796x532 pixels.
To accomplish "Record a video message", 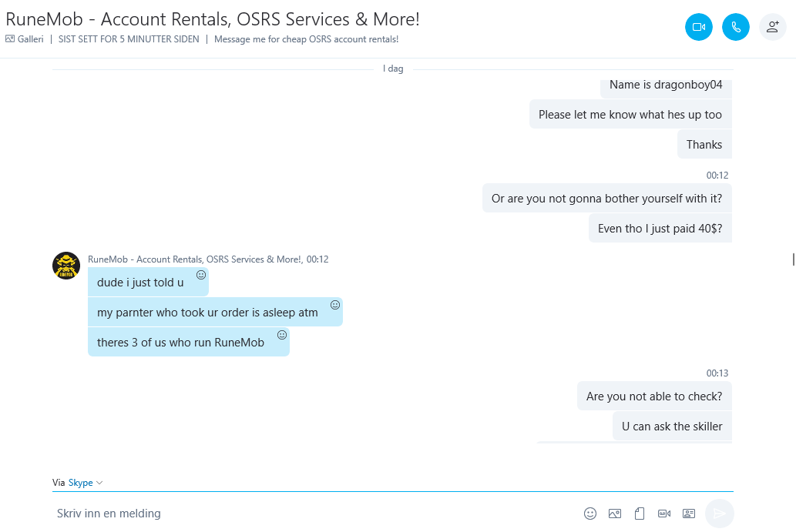I will click(664, 514).
